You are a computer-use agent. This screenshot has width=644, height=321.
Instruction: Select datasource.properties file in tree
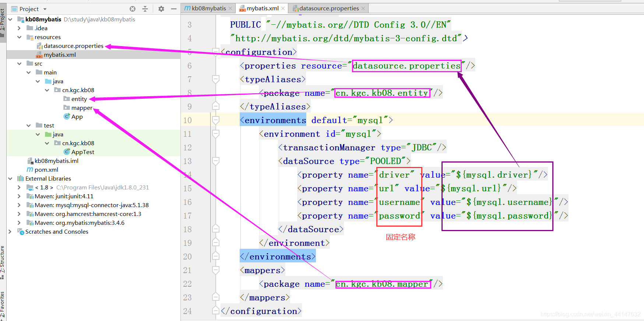tap(73, 46)
